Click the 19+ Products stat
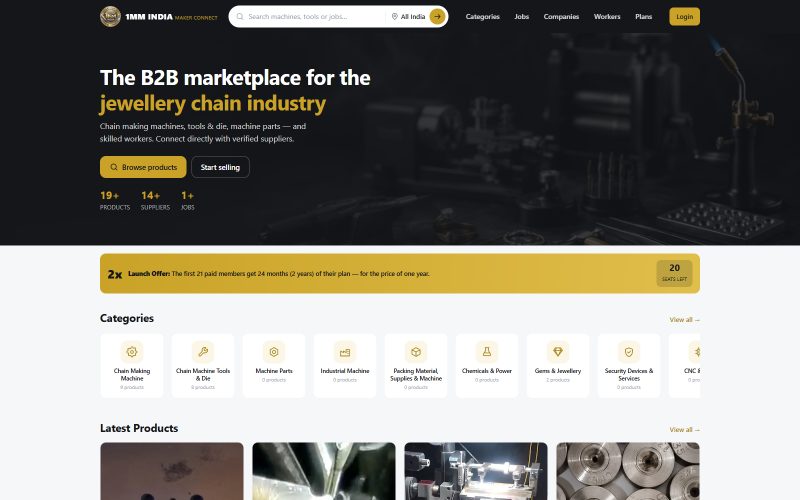Screen dimensions: 800x500 pyautogui.click(x=115, y=200)
